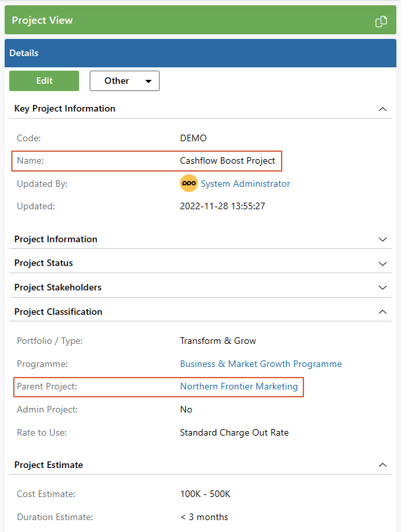Select the updated timestamp 2022-11-28 13:55:27
The image size is (401, 532).
[x=222, y=206]
